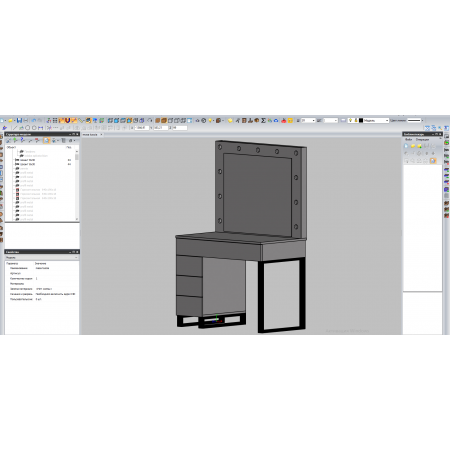Click the Sigma summation icon in toolbar
This screenshot has width=450, height=450.
click(263, 120)
